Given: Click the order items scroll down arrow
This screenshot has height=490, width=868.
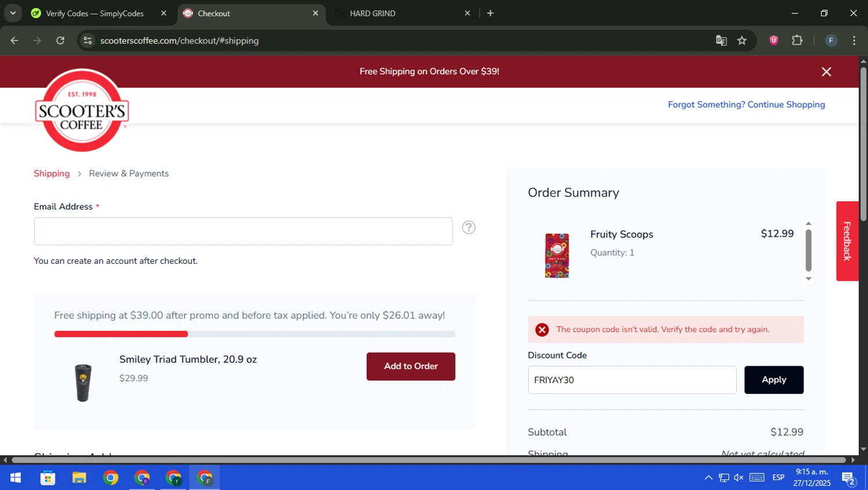Looking at the screenshot, I should pos(808,279).
